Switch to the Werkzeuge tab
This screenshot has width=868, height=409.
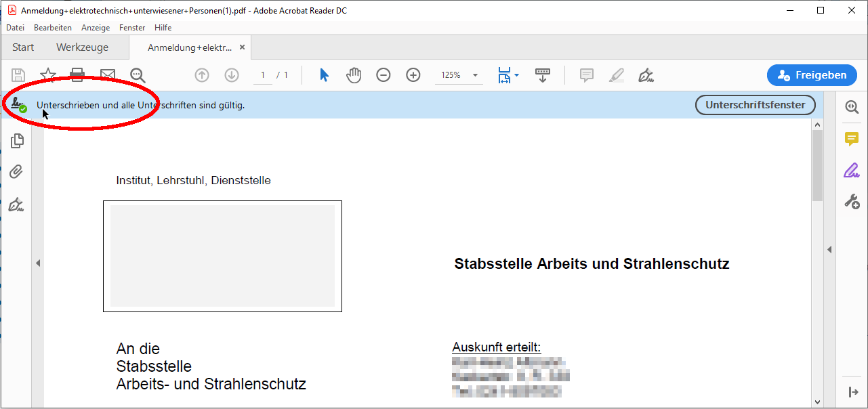pos(82,47)
